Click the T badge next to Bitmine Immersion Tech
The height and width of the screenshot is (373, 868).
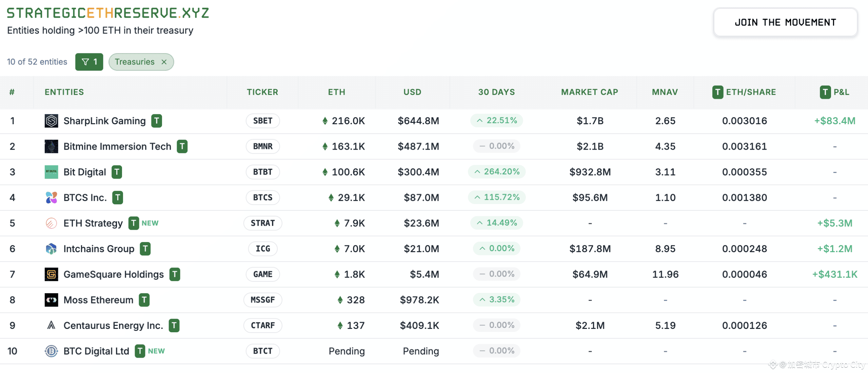click(182, 146)
